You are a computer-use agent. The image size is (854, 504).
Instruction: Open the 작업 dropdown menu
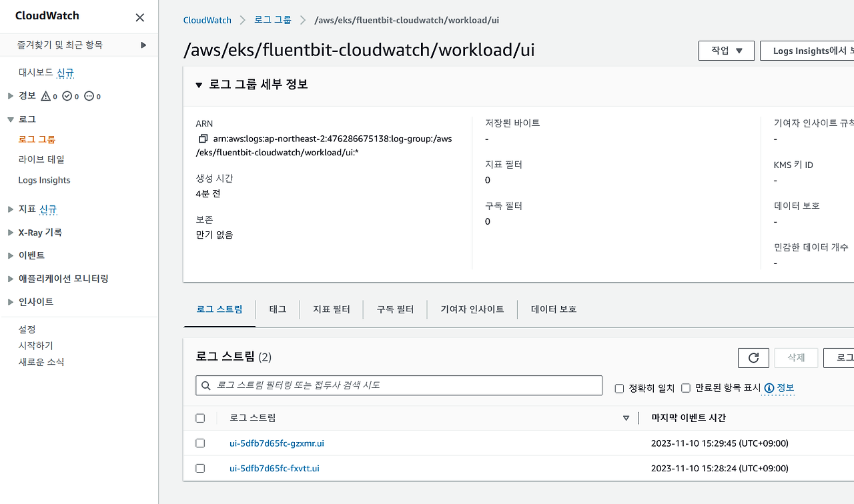(727, 51)
